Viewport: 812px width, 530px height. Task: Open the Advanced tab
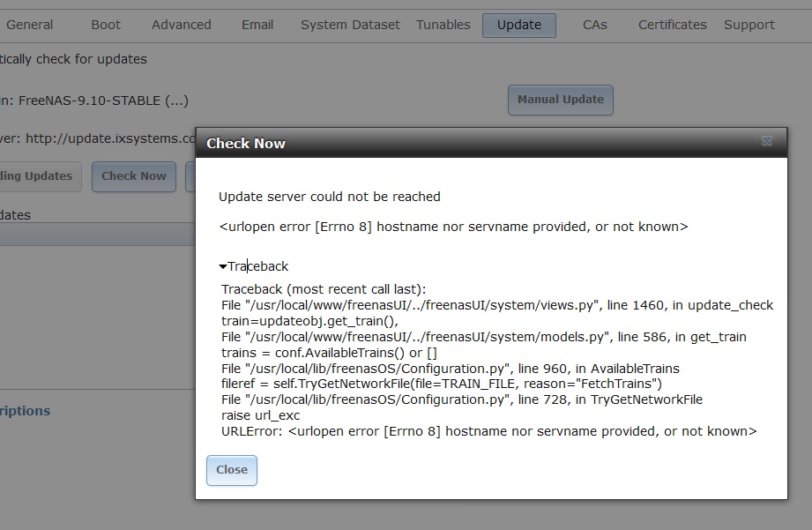click(182, 25)
